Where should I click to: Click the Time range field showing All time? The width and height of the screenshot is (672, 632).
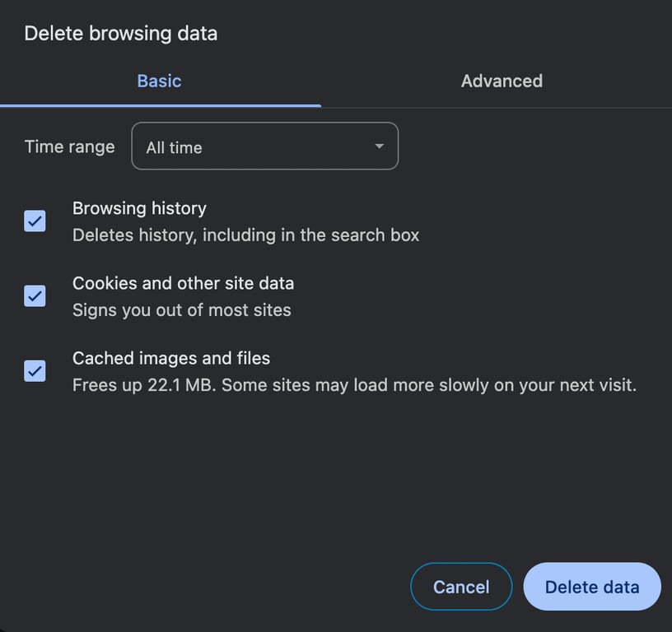click(264, 146)
